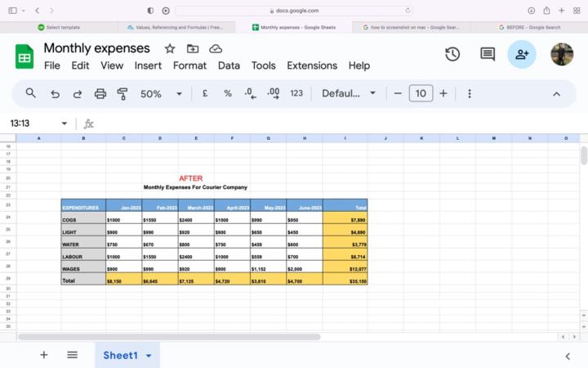The height and width of the screenshot is (368, 588).
Task: Expand the font Default dropdown
Action: 349,93
